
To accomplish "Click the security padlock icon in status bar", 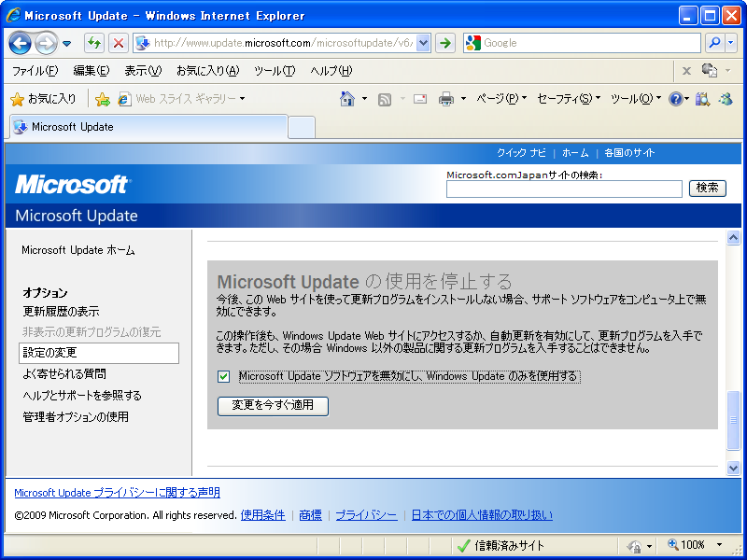I will click(634, 546).
